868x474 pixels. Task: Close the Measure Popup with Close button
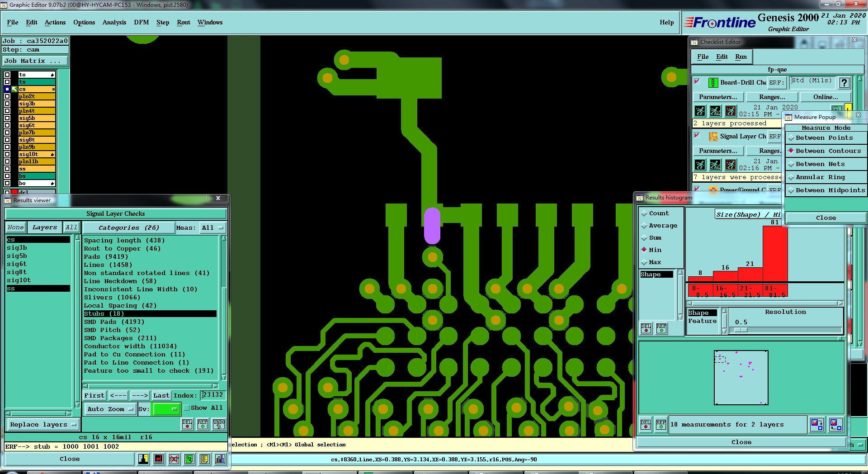tap(826, 218)
